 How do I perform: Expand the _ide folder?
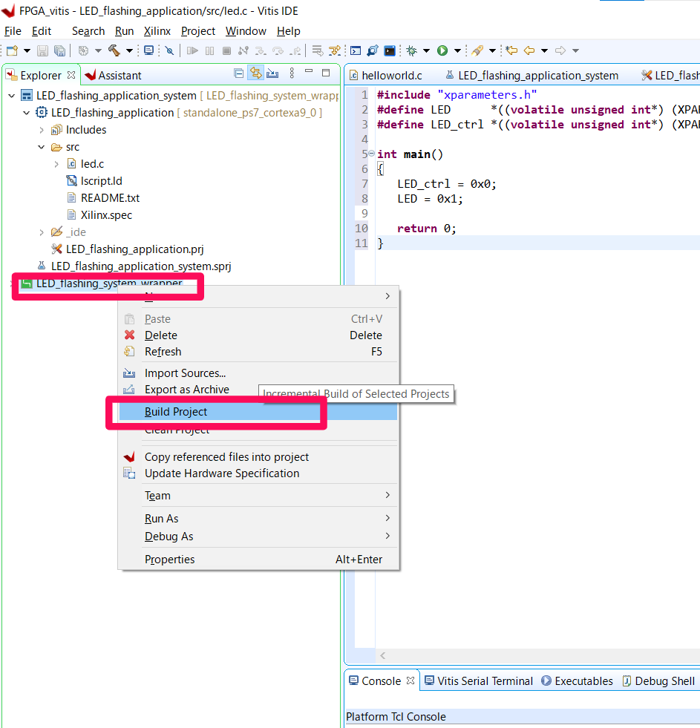point(42,232)
